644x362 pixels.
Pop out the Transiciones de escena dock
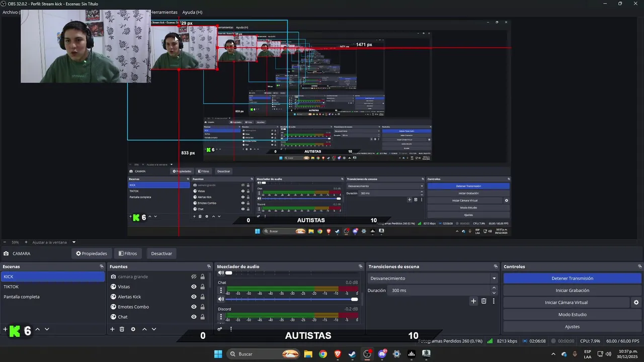click(496, 266)
